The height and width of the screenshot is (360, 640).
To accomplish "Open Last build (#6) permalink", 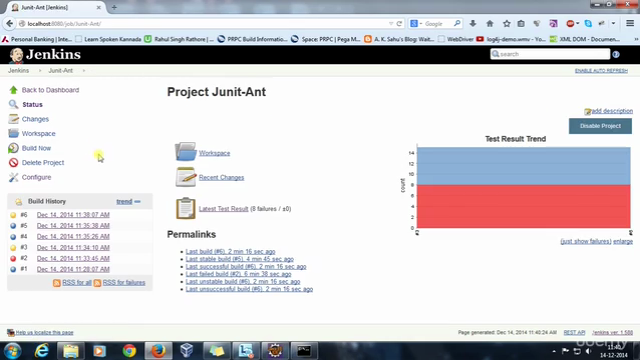I will coord(230,251).
